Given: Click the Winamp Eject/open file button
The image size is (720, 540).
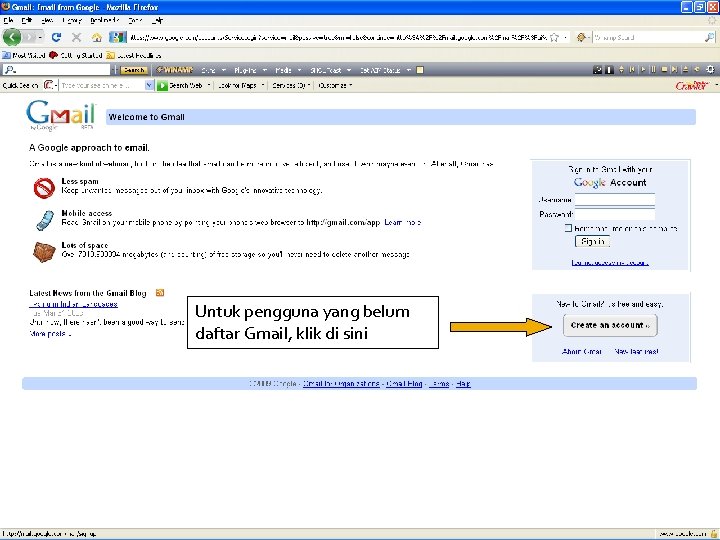Looking at the screenshot, I should (x=686, y=70).
